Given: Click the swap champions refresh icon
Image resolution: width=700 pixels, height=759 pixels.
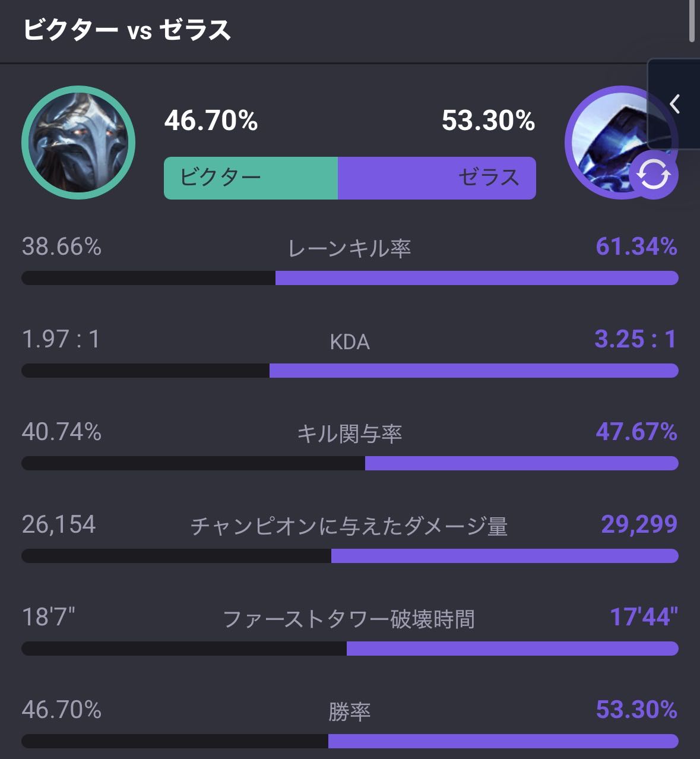Looking at the screenshot, I should point(653,175).
